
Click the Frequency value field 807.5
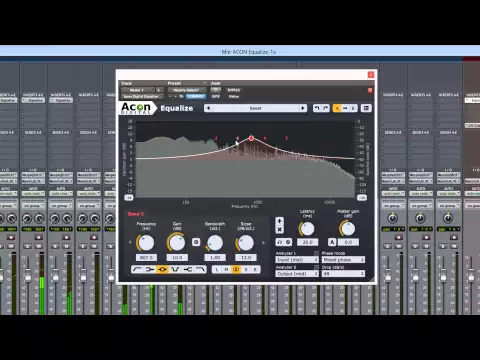point(146,257)
